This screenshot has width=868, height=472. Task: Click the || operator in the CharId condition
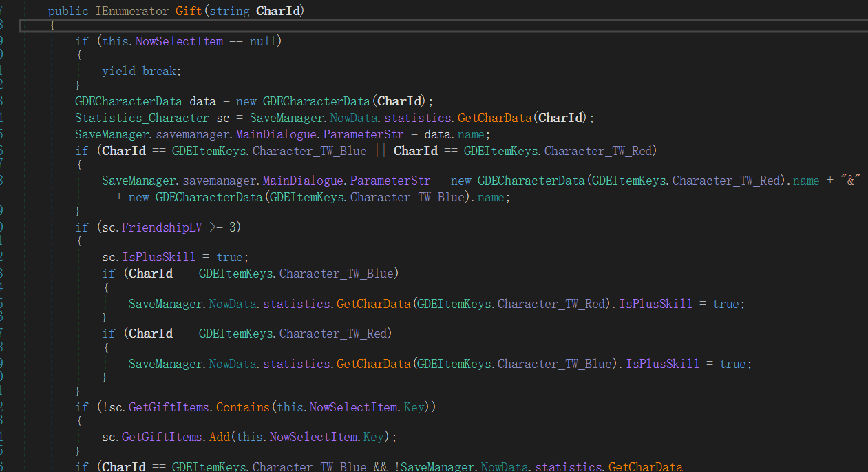click(380, 151)
